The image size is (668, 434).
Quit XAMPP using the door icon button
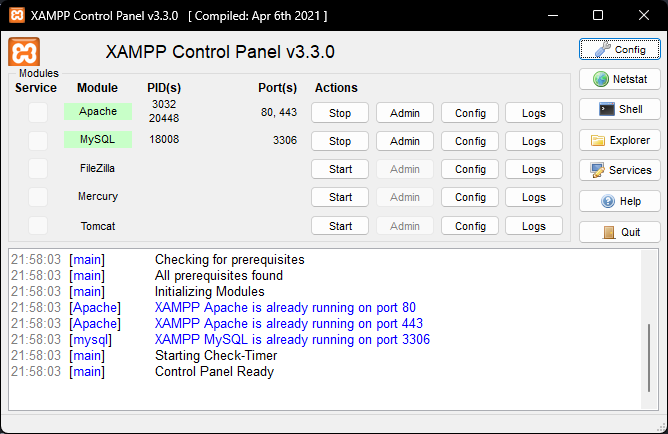619,232
